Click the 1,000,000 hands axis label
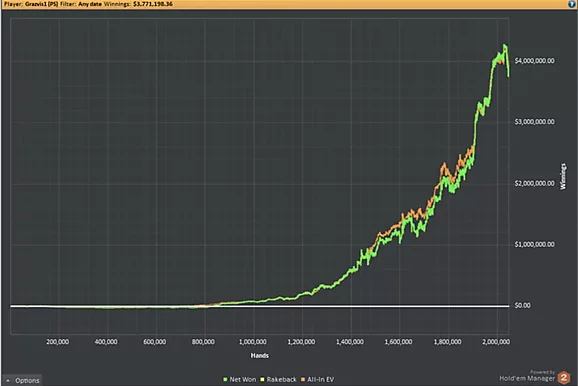Viewport: 578px width, 386px height. pyautogui.click(x=253, y=342)
